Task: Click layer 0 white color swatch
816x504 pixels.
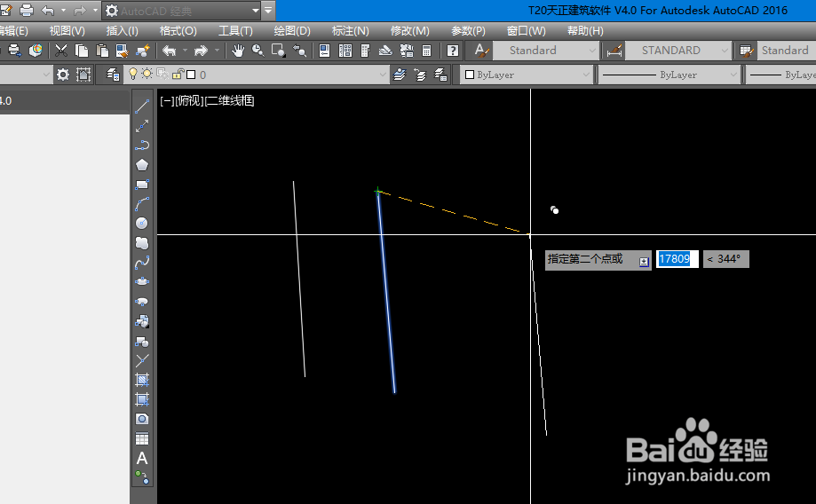Action: coord(191,75)
